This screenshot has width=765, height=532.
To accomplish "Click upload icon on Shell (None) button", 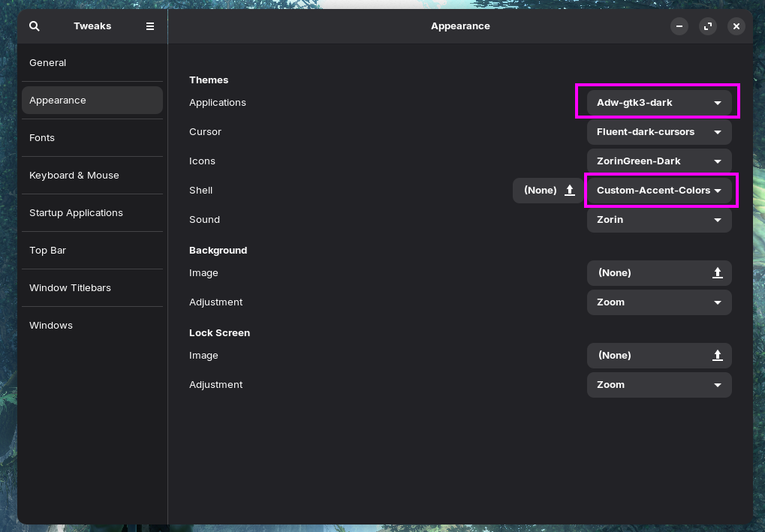I will tap(569, 190).
